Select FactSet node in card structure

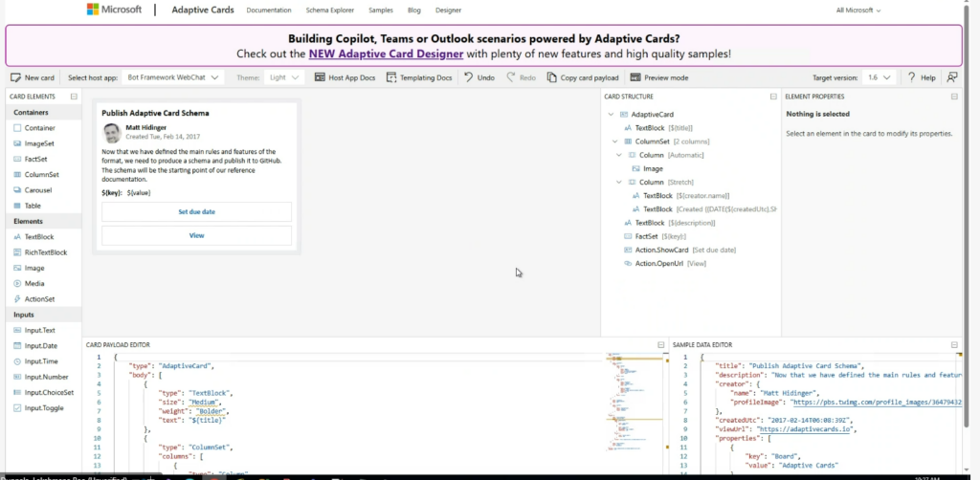pyautogui.click(x=655, y=236)
